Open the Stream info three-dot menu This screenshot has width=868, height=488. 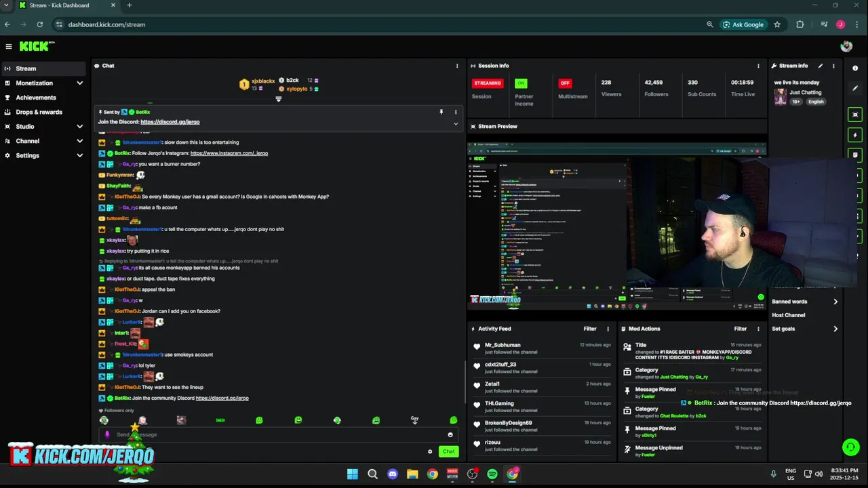tap(833, 66)
